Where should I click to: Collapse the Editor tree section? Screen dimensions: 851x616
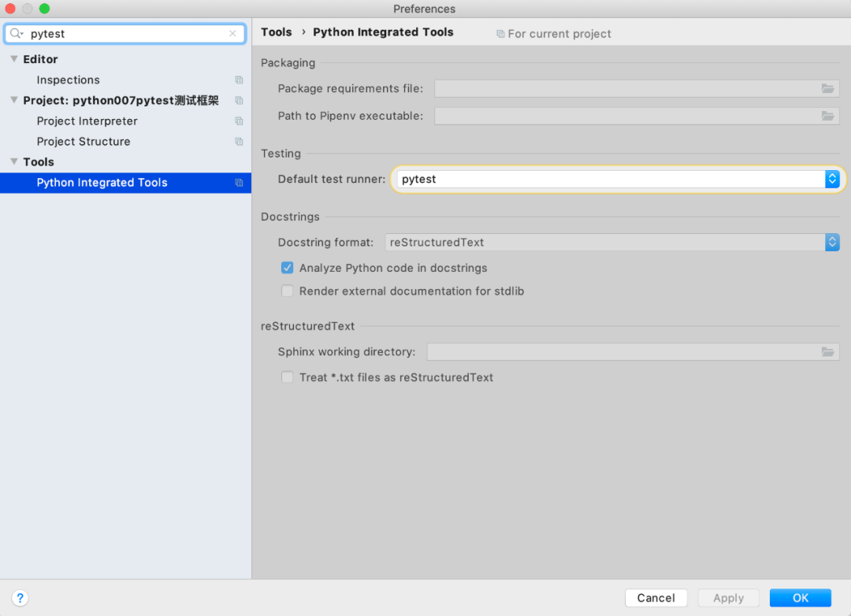[x=14, y=58]
